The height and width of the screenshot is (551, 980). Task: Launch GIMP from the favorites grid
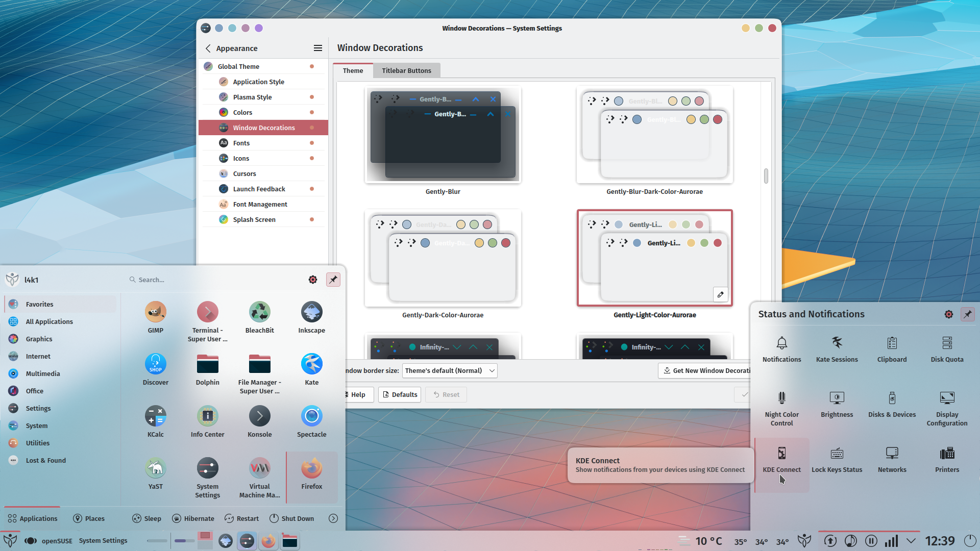(156, 317)
